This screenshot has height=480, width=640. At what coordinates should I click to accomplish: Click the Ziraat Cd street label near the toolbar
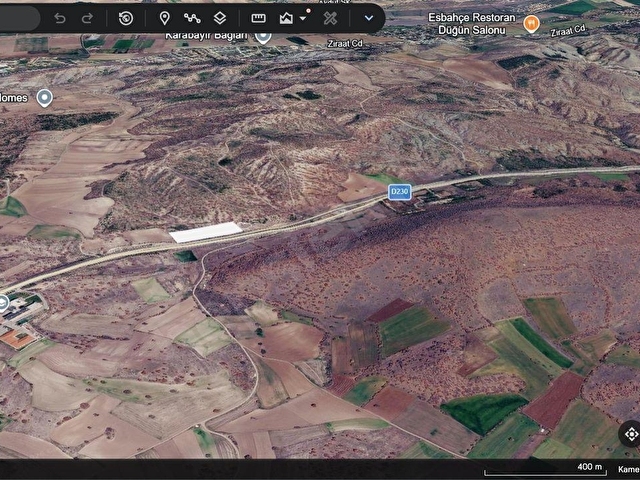click(x=345, y=44)
